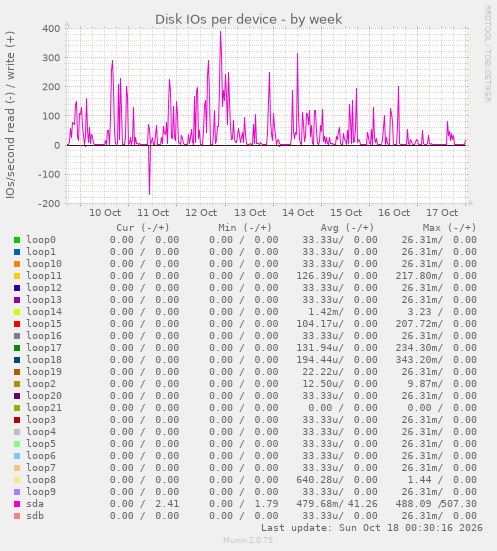
Task: Select the loop6 legend label
Action: [x=41, y=456]
